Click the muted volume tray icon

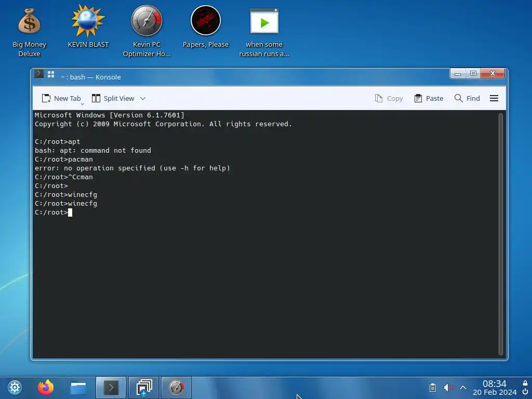(x=448, y=388)
